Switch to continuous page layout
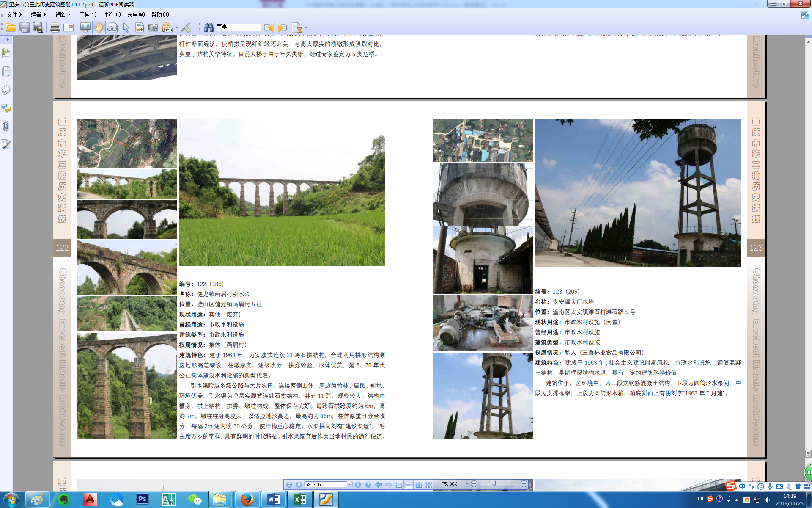The width and height of the screenshot is (812, 508). click(409, 484)
